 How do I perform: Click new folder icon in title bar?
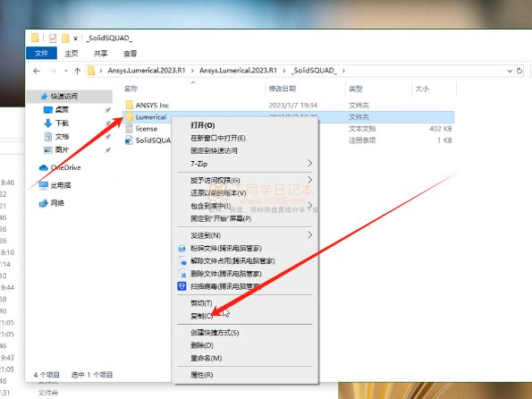click(x=65, y=38)
